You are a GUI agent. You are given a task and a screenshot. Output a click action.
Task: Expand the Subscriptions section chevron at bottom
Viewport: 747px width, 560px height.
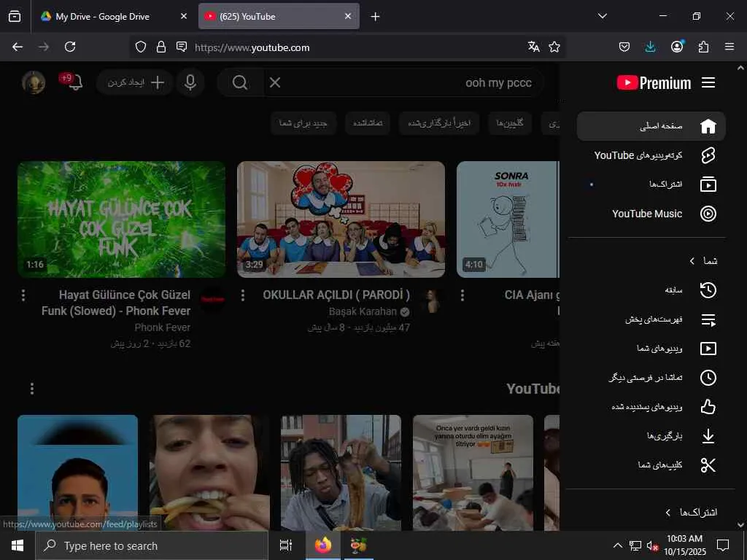click(x=668, y=513)
